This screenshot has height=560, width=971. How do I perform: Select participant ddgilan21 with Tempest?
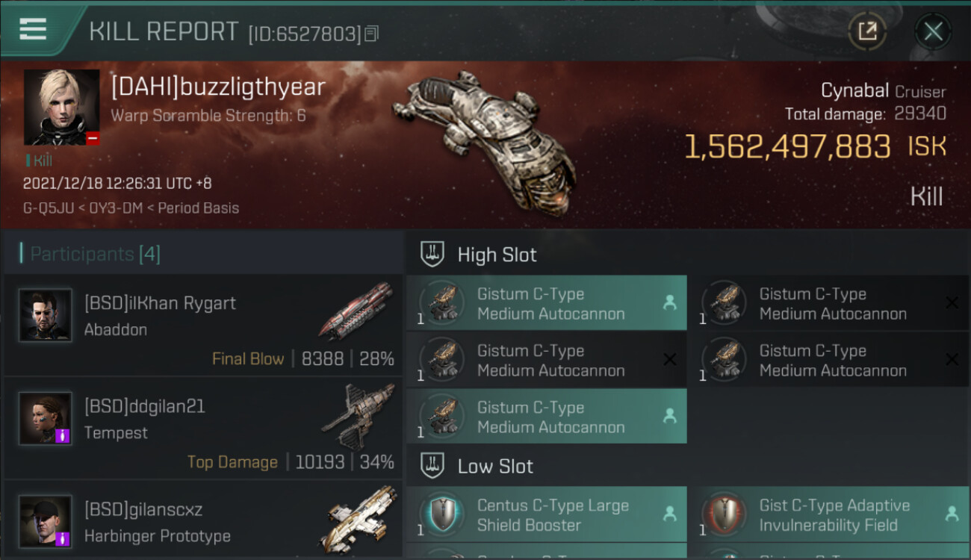[x=203, y=428]
